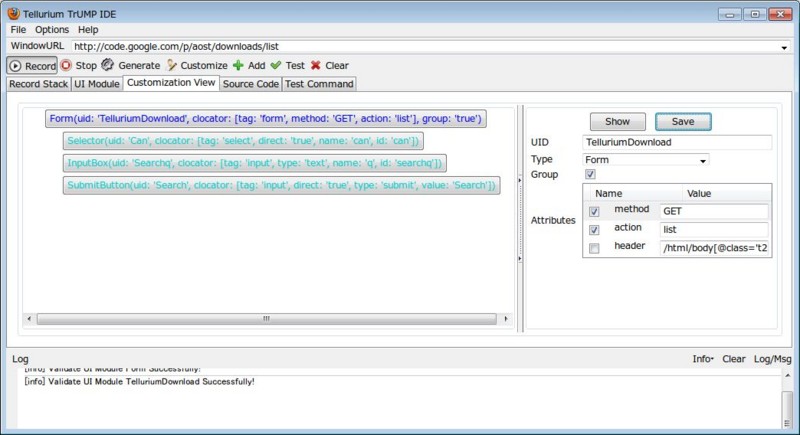This screenshot has width=800, height=435.
Task: Click the Validate TelluriumDownload log entry
Action: (139, 381)
